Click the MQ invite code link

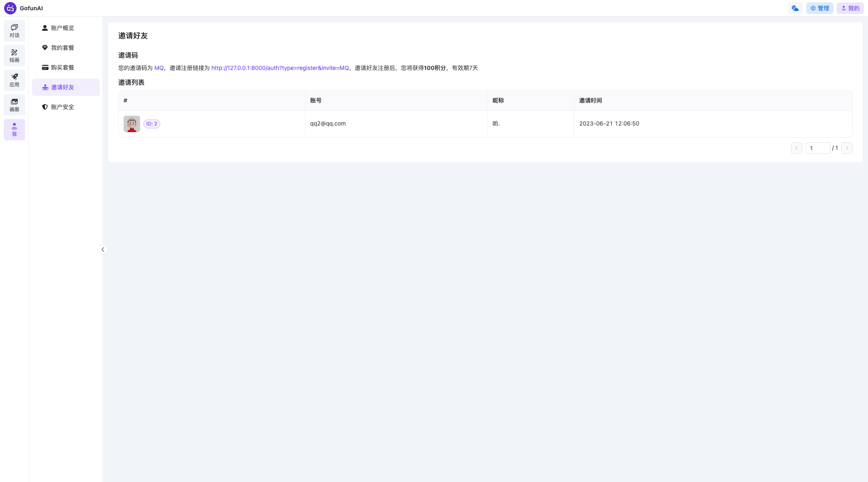(x=159, y=68)
